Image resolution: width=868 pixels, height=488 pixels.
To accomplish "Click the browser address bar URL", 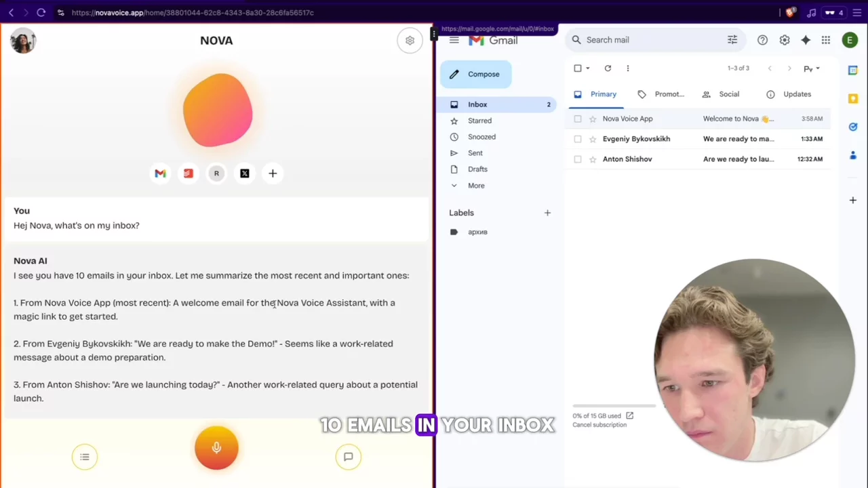I will coord(193,12).
